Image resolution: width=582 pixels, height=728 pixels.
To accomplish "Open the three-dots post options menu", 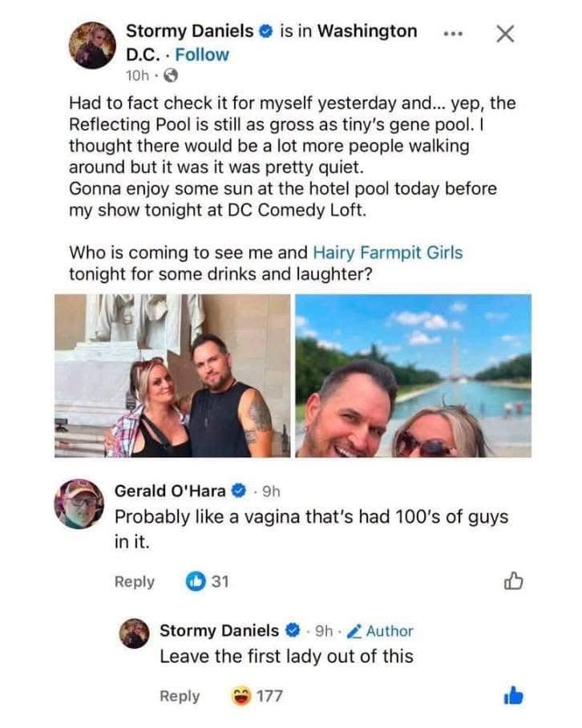I will tap(453, 34).
